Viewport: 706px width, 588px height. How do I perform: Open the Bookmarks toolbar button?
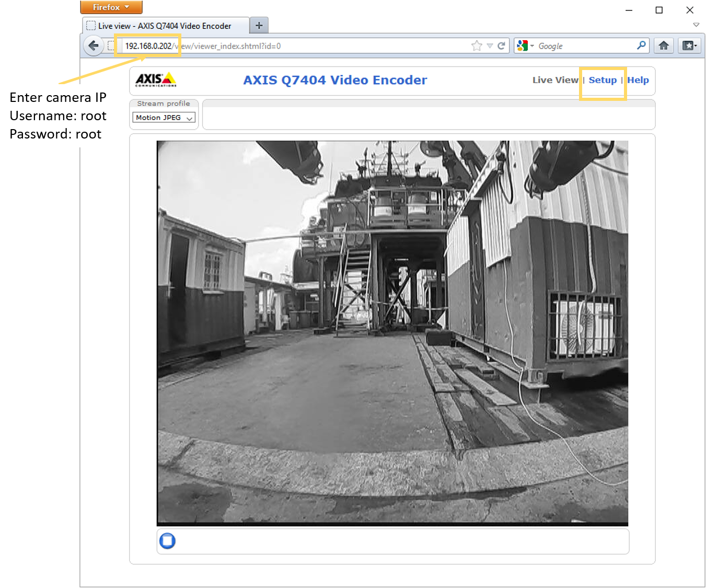click(689, 46)
